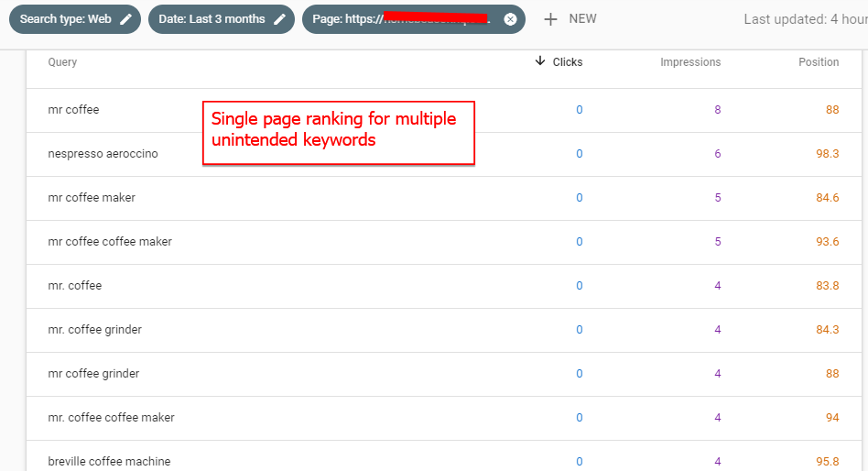Screen dimensions: 868x471
Task: Click position 83.8 for mr. coffee
Action: pyautogui.click(x=827, y=285)
